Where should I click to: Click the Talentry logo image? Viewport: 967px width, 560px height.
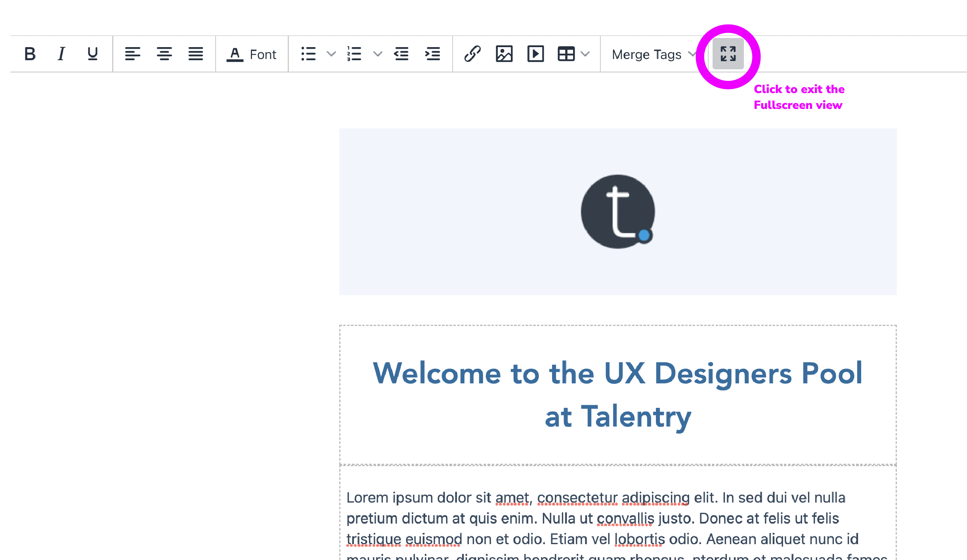pos(617,211)
